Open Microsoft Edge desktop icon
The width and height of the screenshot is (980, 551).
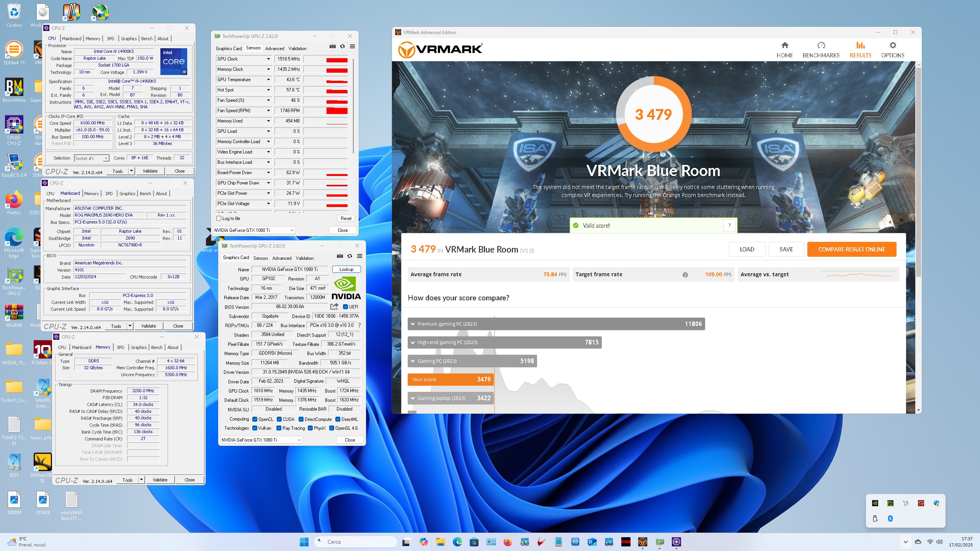pos(14,243)
